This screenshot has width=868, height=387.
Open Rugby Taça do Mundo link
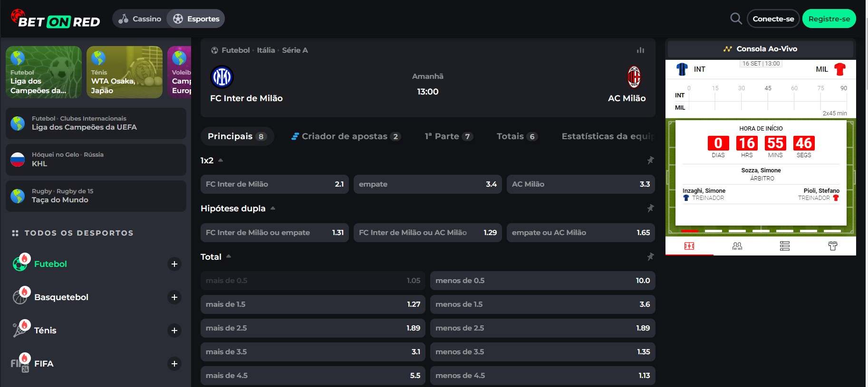click(x=96, y=196)
